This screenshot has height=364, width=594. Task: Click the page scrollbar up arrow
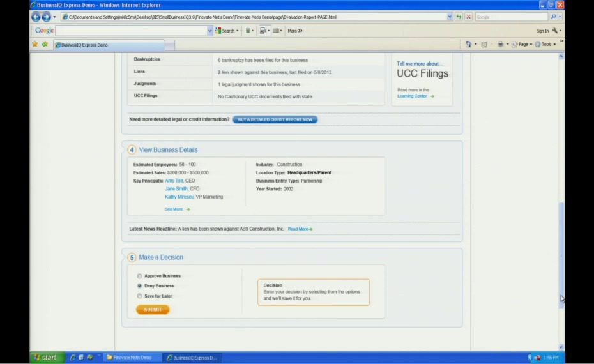(561, 56)
